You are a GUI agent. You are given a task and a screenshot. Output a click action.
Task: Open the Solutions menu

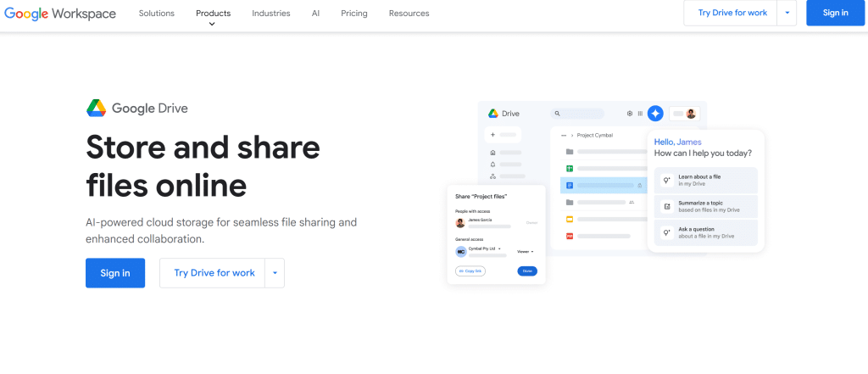point(157,14)
